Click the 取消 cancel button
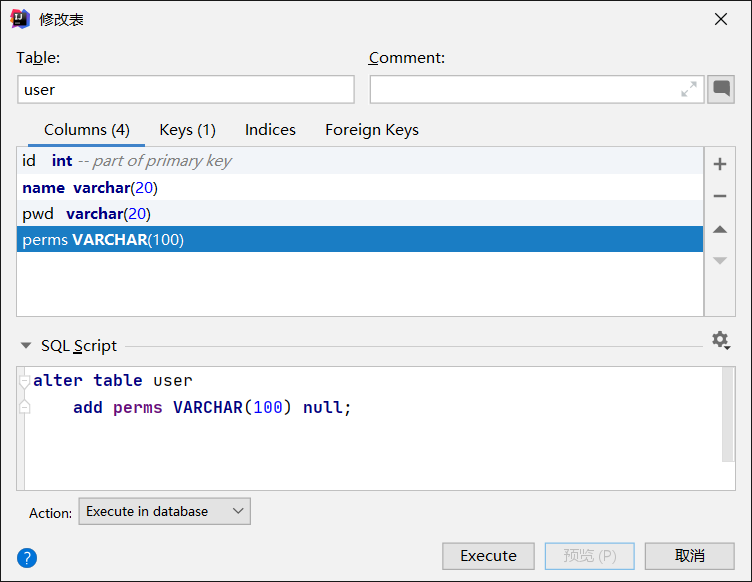This screenshot has height=582, width=752. pyautogui.click(x=689, y=556)
